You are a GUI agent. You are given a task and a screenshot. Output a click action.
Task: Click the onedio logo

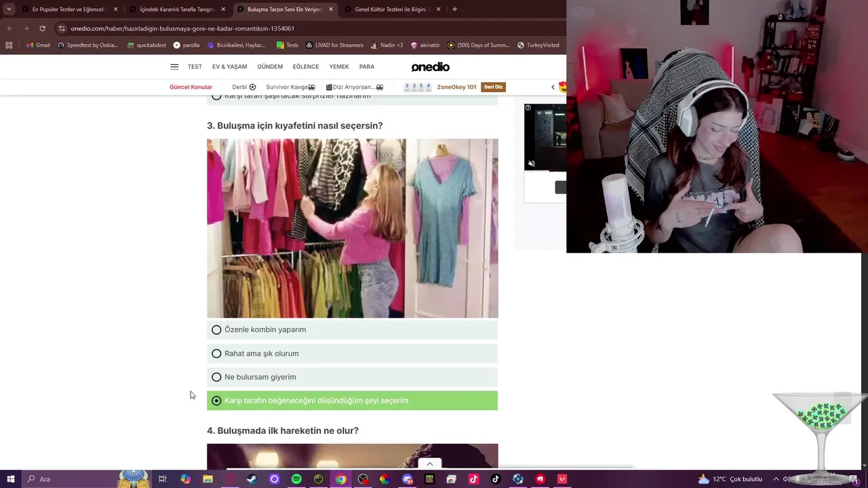pyautogui.click(x=431, y=66)
